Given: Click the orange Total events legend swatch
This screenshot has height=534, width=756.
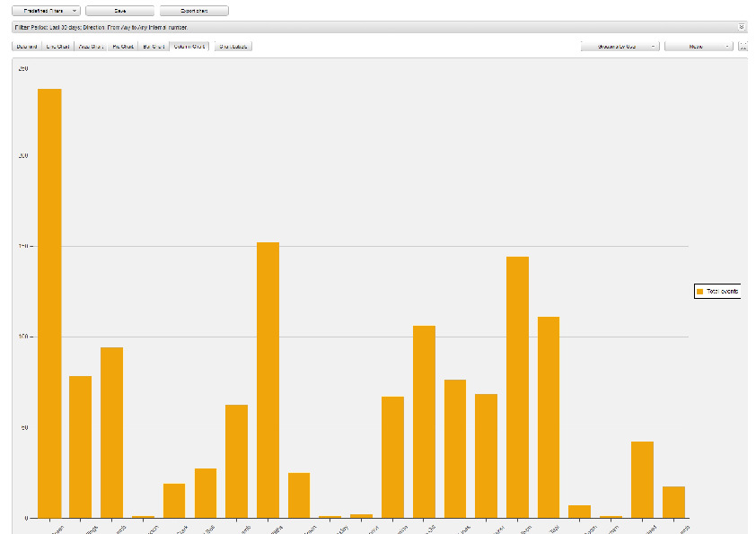Looking at the screenshot, I should 699,292.
